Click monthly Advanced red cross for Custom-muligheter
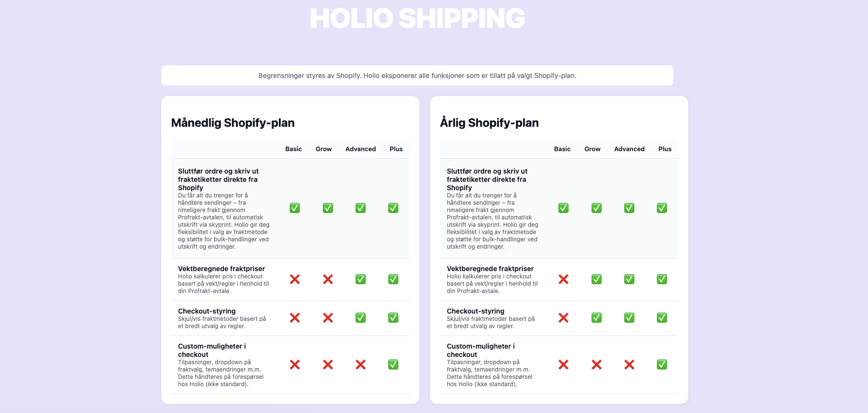 click(x=360, y=365)
